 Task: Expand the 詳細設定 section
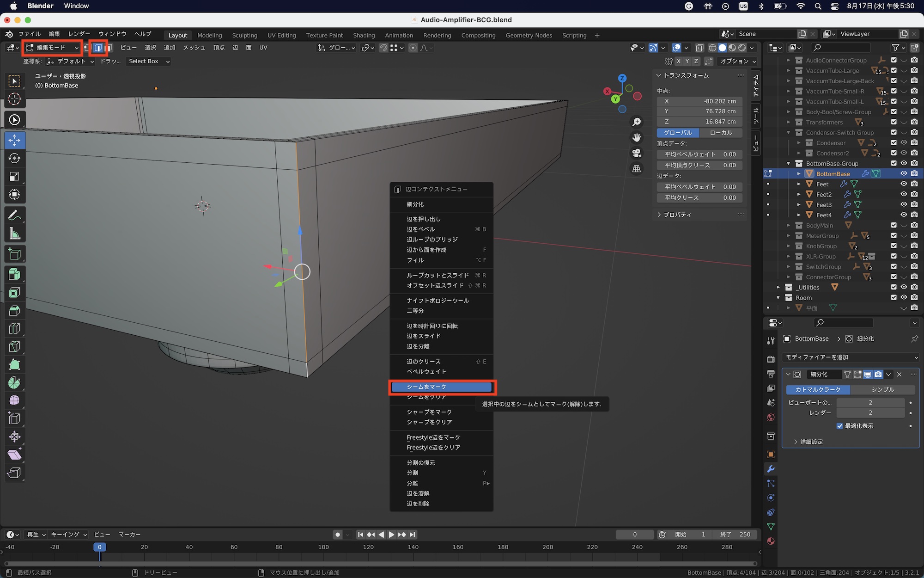point(811,442)
